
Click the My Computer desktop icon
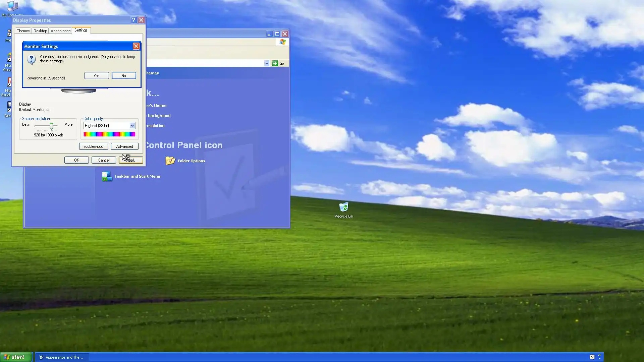[x=12, y=7]
